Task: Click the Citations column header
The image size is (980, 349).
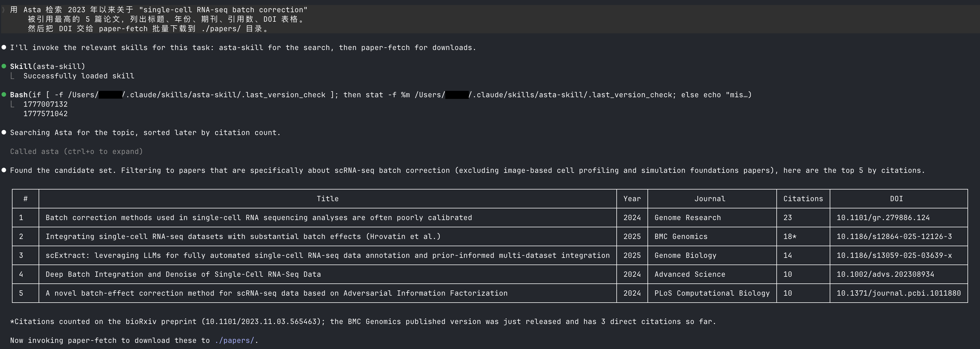Action: click(x=803, y=199)
